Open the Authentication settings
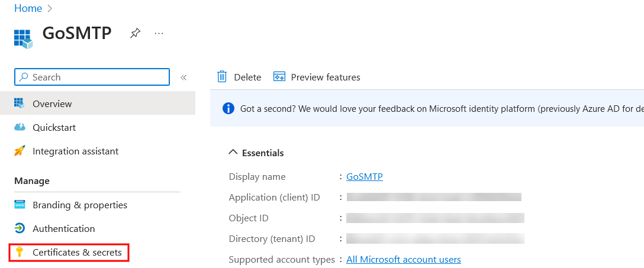This screenshot has width=644, height=268. tap(64, 228)
